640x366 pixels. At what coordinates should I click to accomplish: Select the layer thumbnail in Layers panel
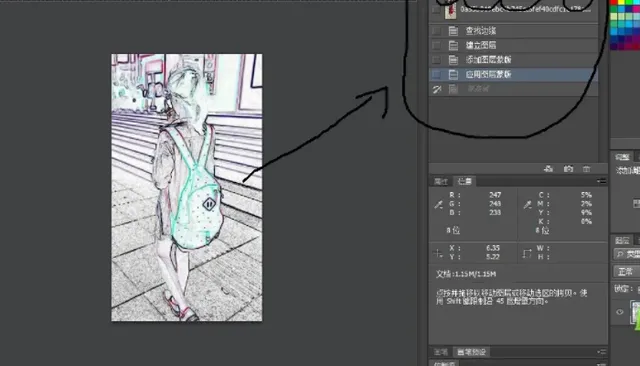tap(636, 313)
